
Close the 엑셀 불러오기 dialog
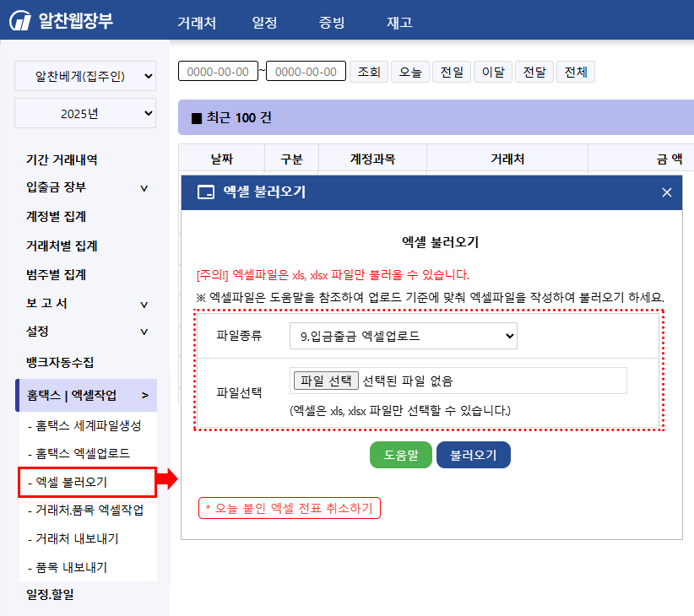666,192
